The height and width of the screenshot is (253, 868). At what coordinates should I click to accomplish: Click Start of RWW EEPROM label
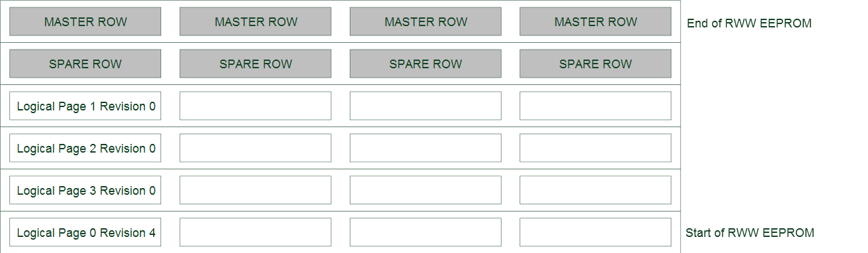tap(750, 233)
